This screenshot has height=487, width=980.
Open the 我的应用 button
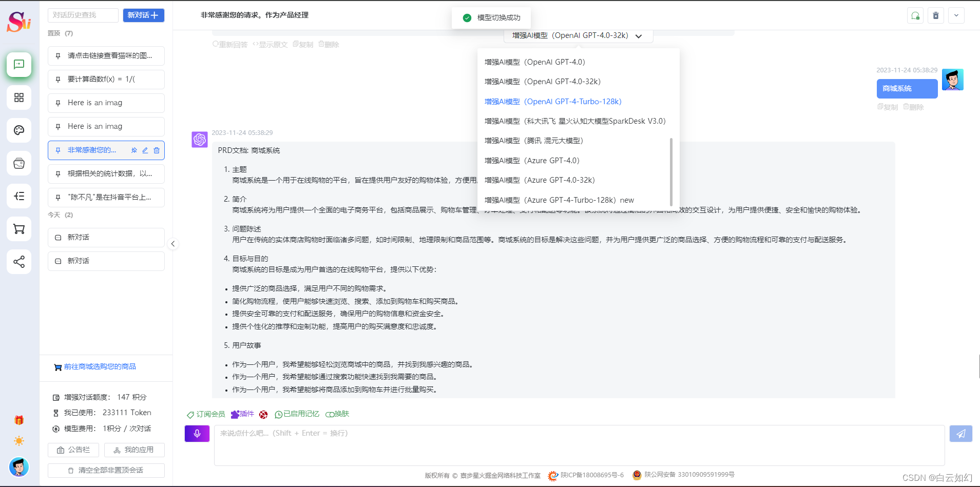(x=134, y=450)
